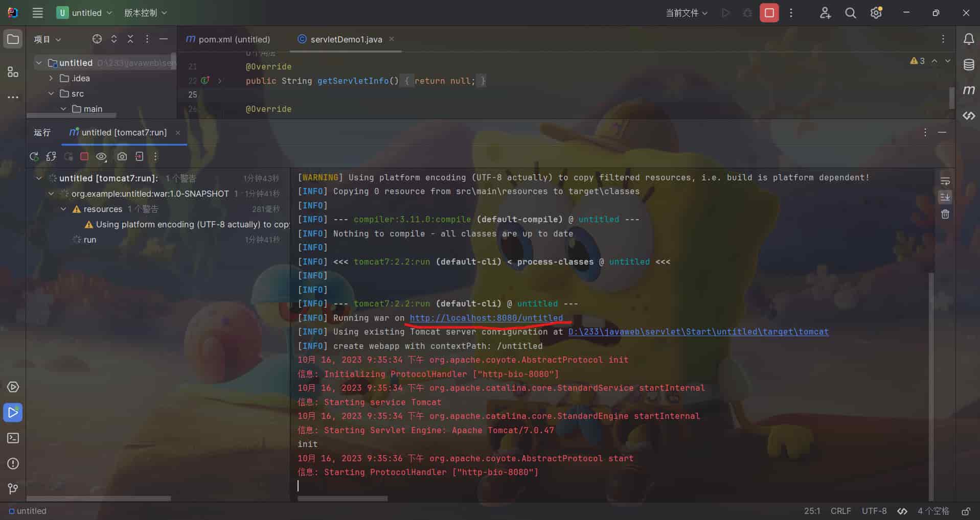980x520 pixels.
Task: Toggle scroll to end of console
Action: click(x=945, y=197)
